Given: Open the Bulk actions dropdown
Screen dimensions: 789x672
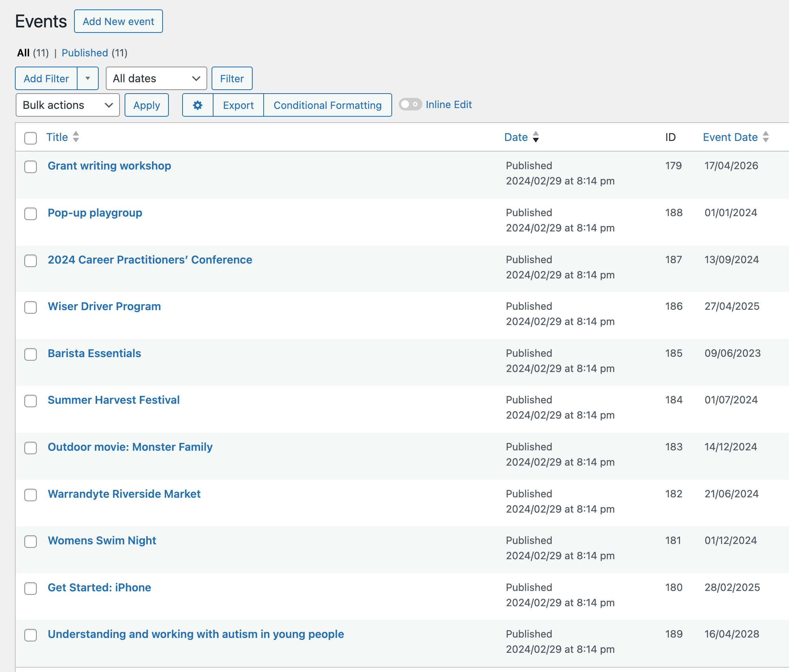Looking at the screenshot, I should point(67,105).
